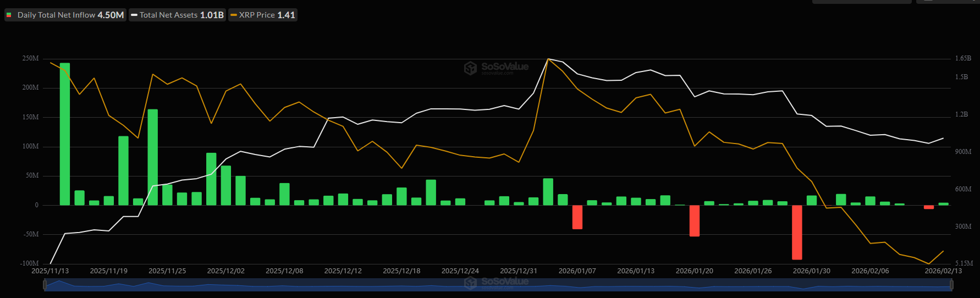Screen dimensions: 980x298
Task: Grab the left handle of date range slider
Action: tap(45, 284)
